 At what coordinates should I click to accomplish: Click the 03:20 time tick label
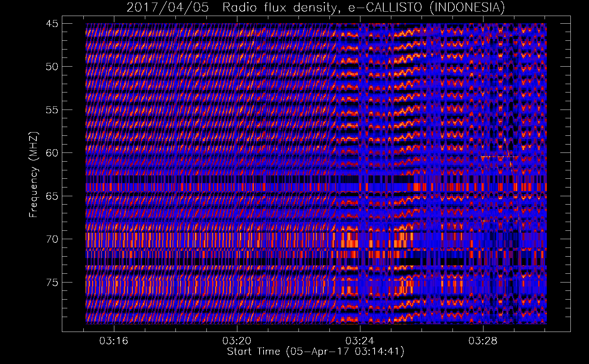pyautogui.click(x=237, y=341)
